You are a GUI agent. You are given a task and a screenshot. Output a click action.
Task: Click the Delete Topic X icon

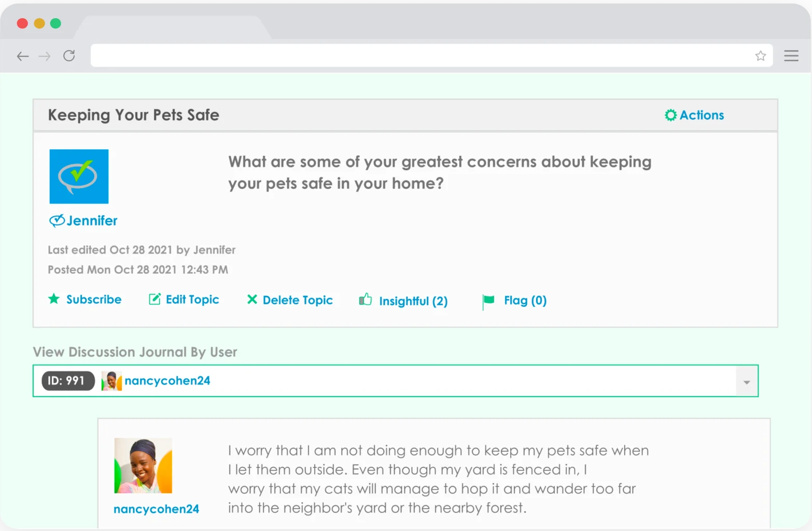[x=252, y=299]
